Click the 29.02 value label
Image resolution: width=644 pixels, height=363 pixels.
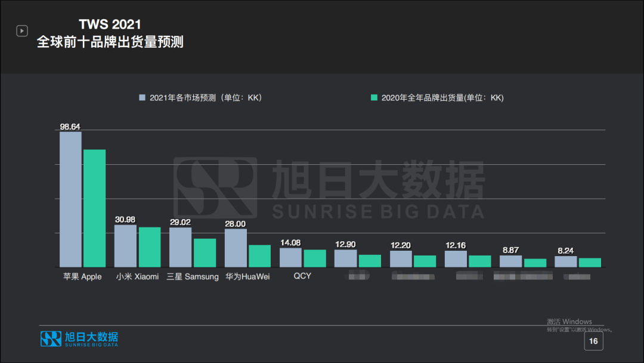(x=180, y=222)
